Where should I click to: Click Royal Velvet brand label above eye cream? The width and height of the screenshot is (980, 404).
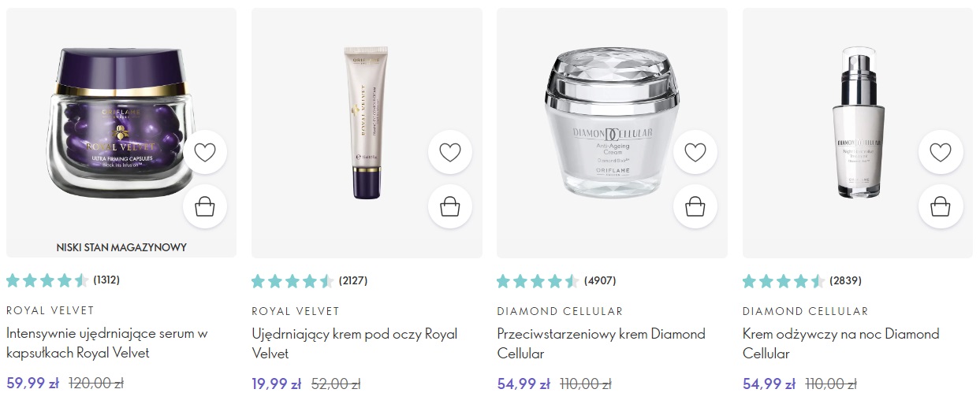295,311
